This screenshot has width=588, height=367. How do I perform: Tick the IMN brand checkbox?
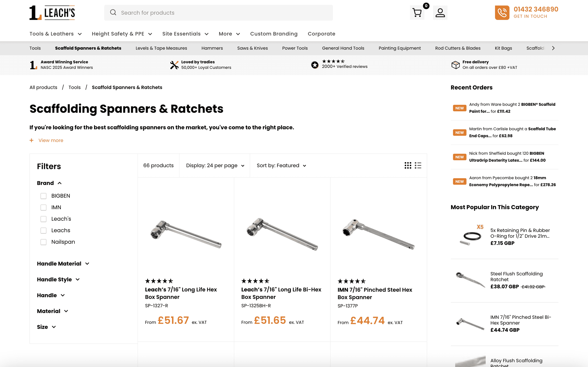tap(43, 208)
